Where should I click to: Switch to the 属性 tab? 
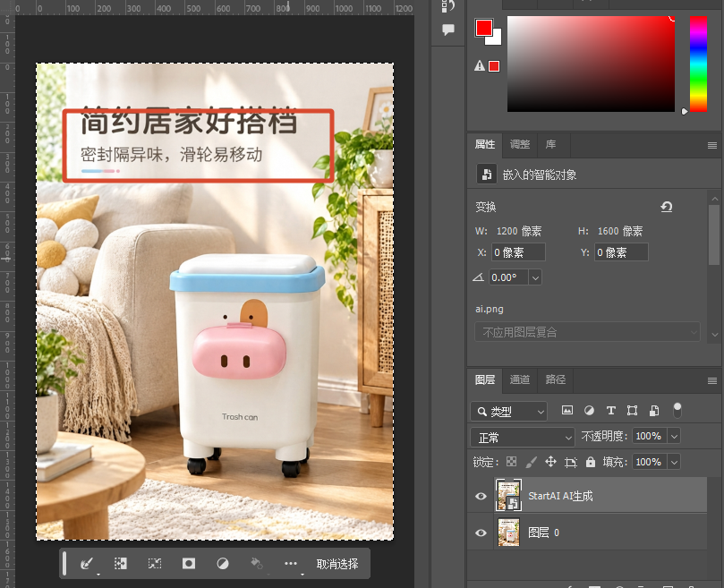tap(485, 145)
